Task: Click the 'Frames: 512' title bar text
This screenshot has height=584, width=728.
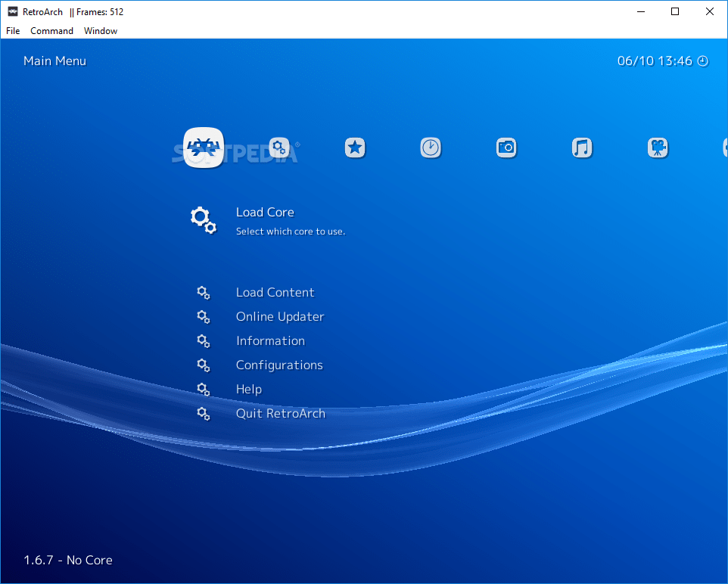Action: 100,12
